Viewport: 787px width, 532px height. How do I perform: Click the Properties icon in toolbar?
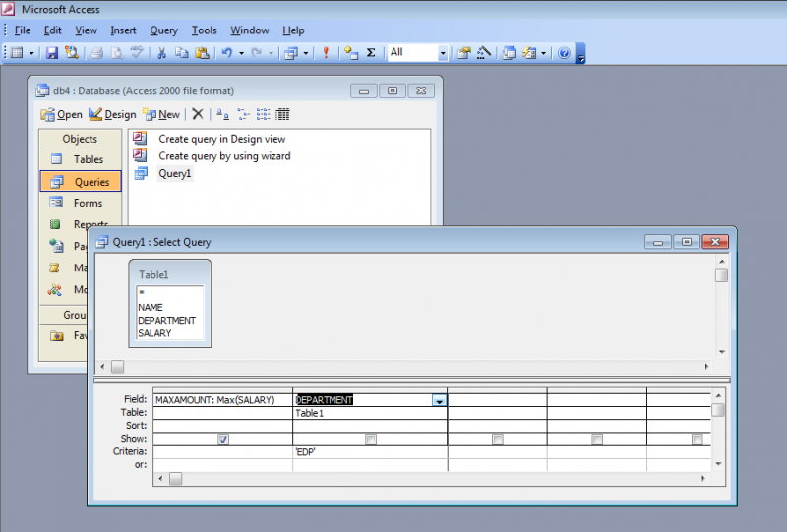pos(463,52)
